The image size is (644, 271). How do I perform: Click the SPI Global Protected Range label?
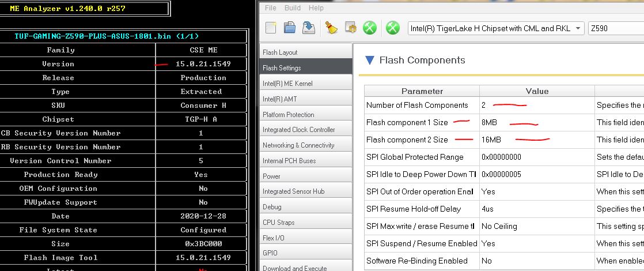(x=415, y=157)
